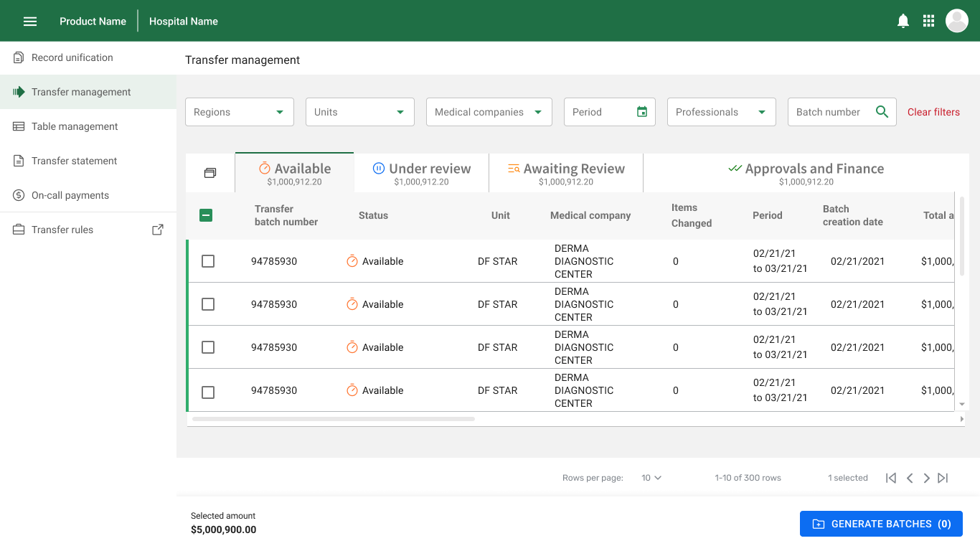The width and height of the screenshot is (980, 551).
Task: Toggle the header select-all checkbox
Action: pos(206,215)
